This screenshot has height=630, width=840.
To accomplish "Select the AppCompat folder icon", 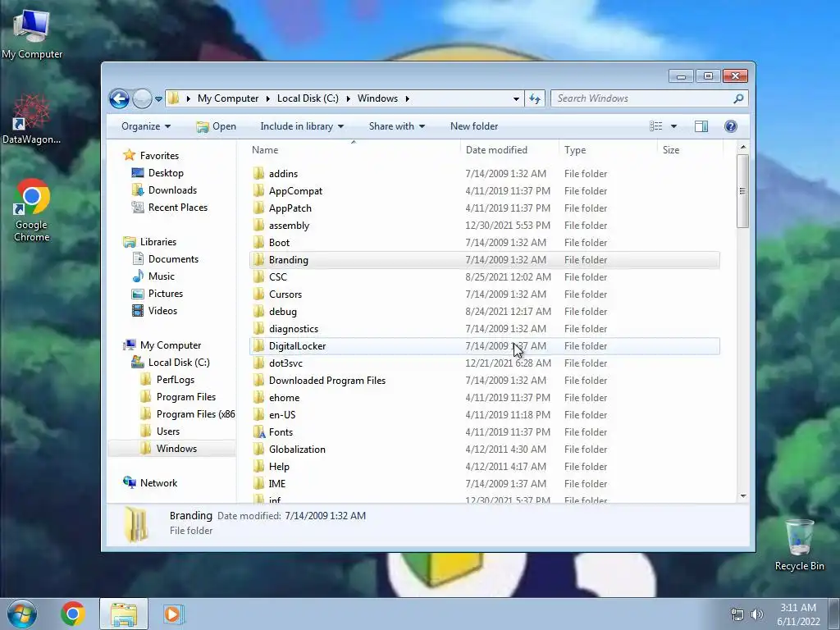I will [x=258, y=190].
